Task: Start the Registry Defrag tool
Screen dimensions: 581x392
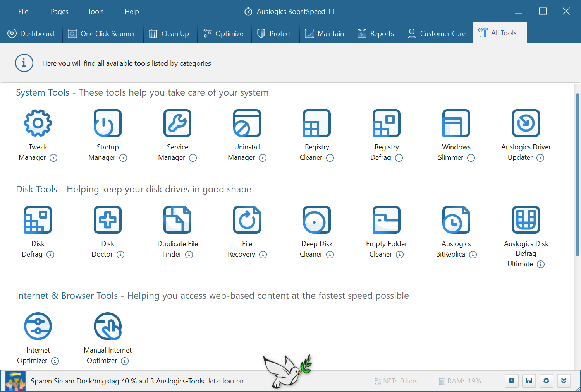Action: (387, 123)
